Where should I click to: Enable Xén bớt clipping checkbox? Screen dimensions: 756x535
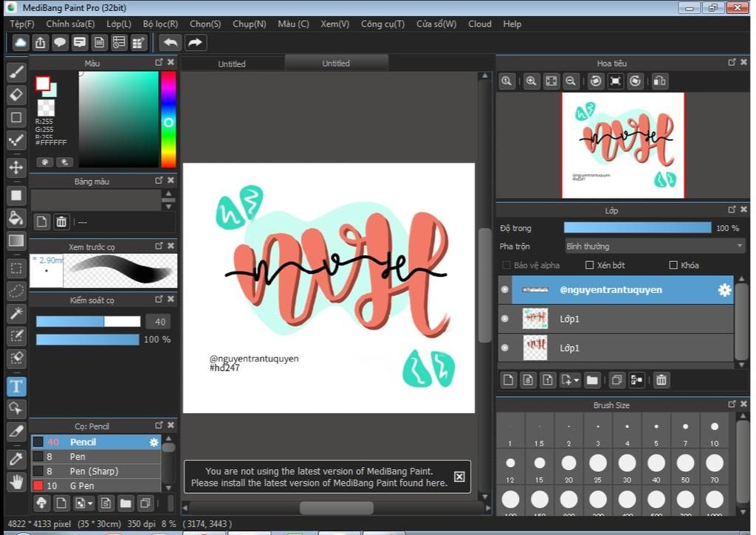588,265
